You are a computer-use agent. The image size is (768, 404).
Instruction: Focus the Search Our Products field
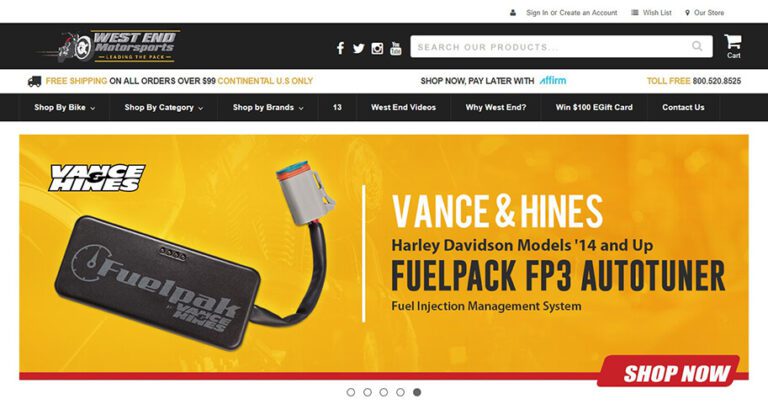[551, 47]
